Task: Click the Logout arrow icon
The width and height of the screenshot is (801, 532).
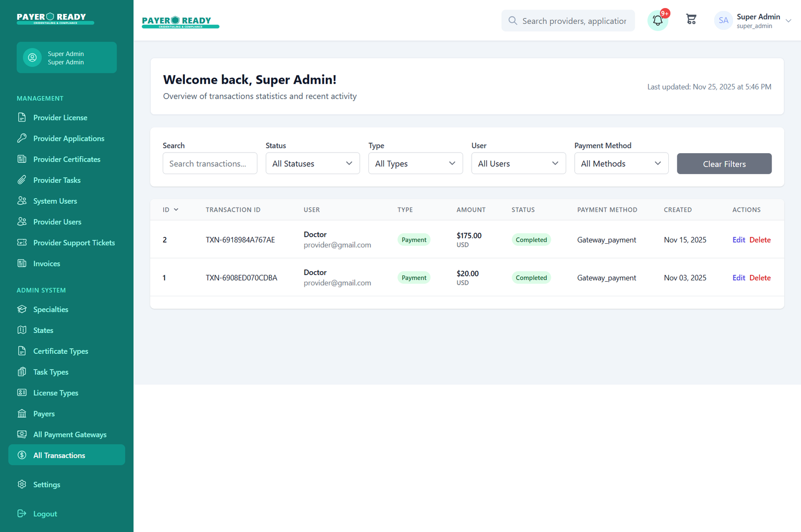Action: point(22,513)
